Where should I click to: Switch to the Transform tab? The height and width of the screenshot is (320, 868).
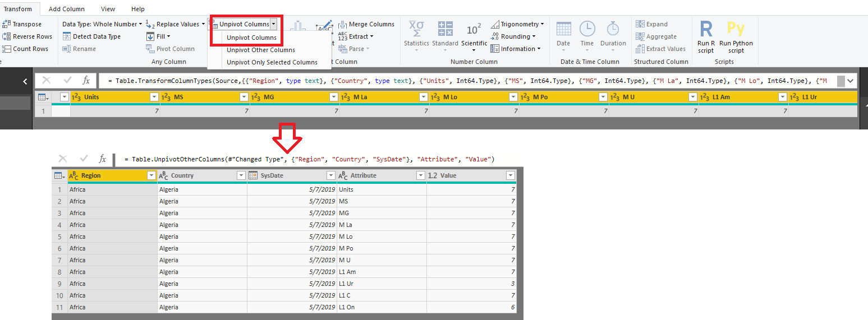click(18, 9)
